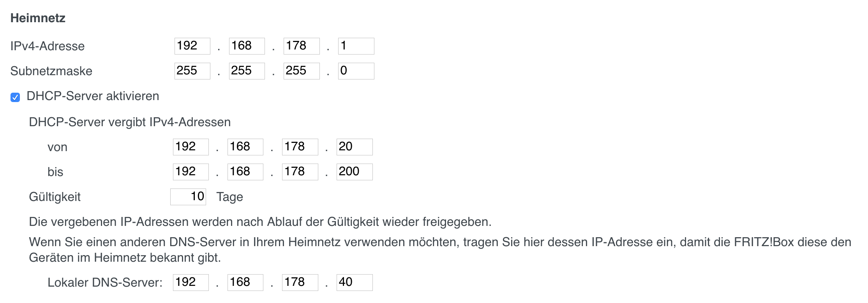Click last octet of DHCP 'von' address
The image size is (868, 303).
click(354, 147)
